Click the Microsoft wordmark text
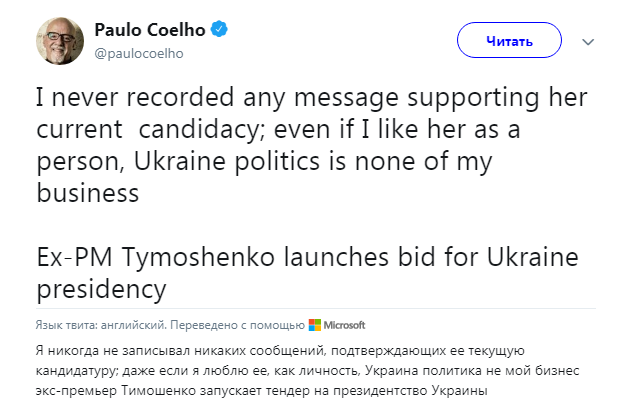Image resolution: width=629 pixels, height=398 pixels. 344,325
